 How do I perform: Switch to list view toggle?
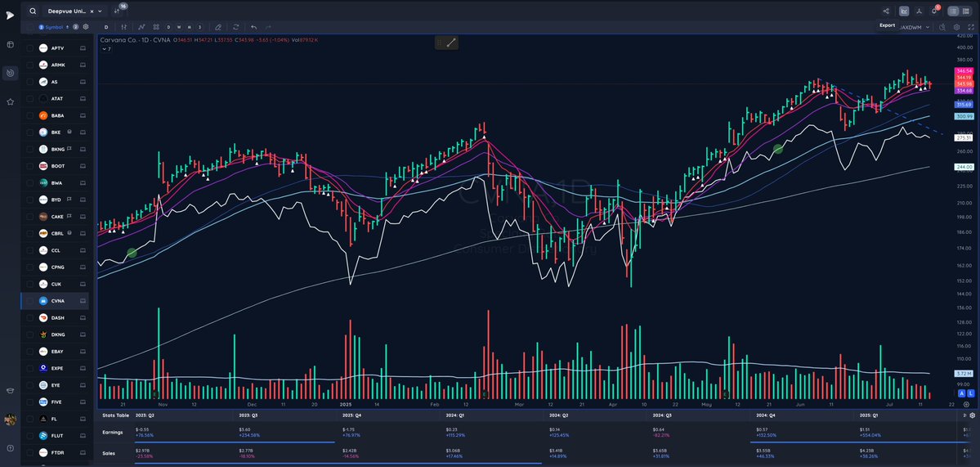tap(953, 11)
